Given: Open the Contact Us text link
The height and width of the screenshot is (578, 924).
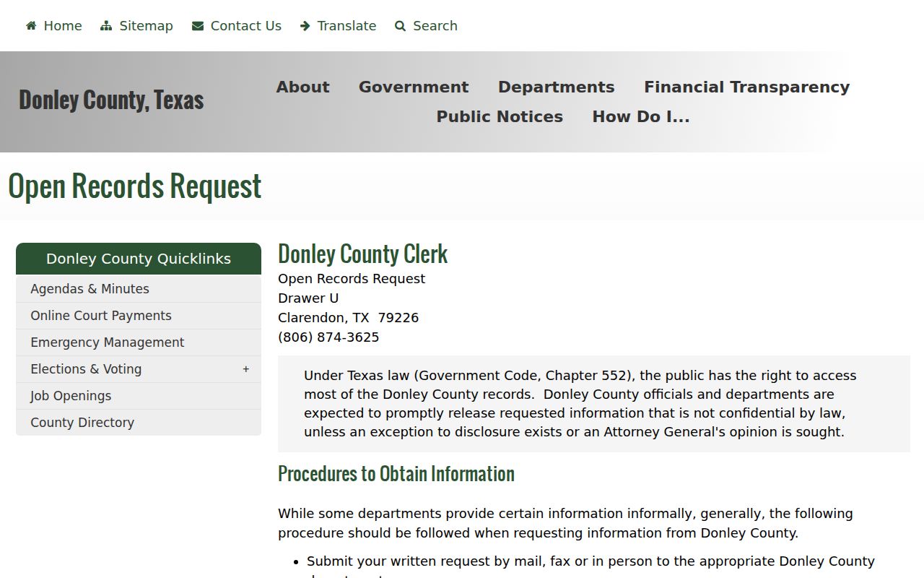Looking at the screenshot, I should [246, 26].
